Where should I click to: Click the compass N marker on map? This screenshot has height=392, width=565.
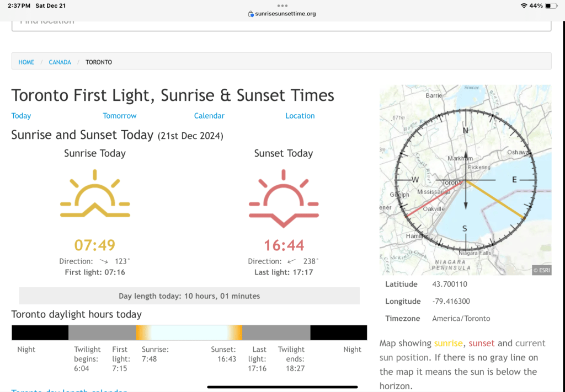[465, 130]
